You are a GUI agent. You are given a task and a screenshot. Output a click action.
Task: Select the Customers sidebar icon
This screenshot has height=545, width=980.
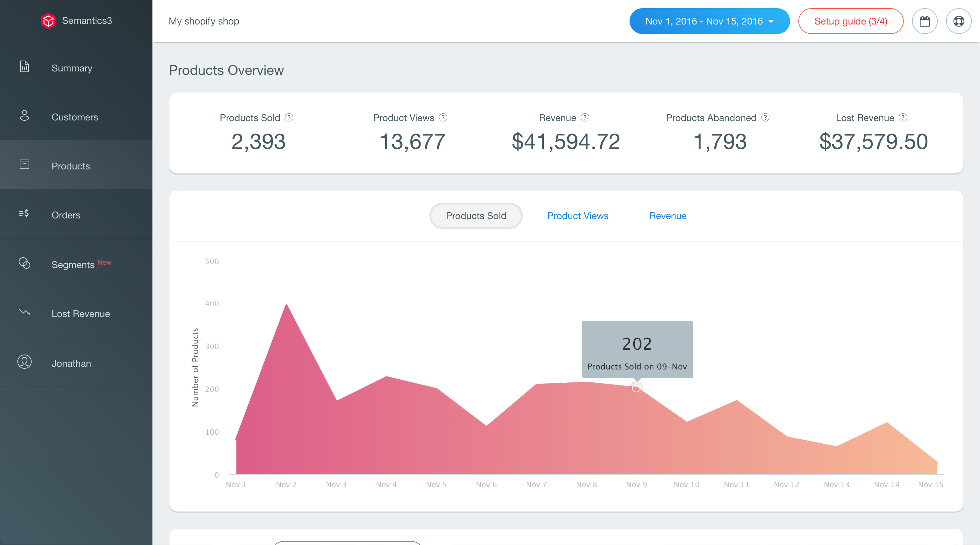[24, 116]
